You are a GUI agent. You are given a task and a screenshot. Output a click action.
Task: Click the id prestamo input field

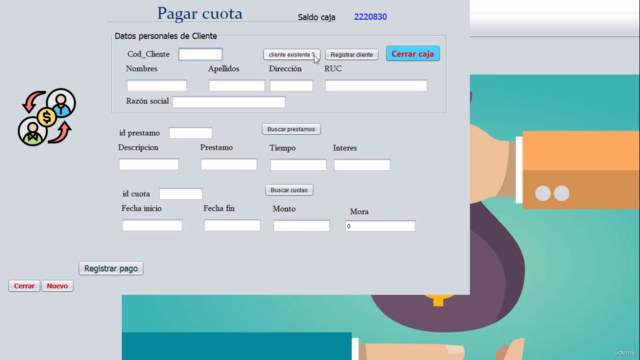click(191, 133)
